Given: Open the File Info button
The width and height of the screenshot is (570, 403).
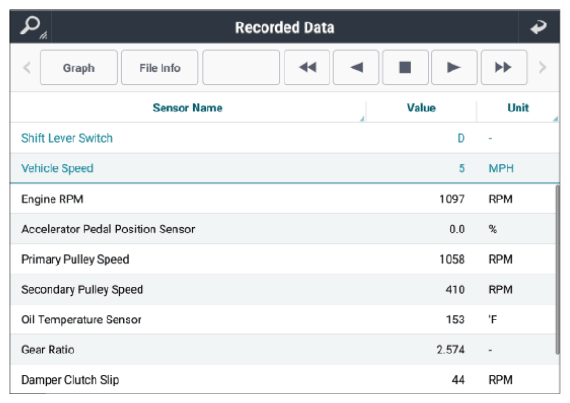Looking at the screenshot, I should (x=160, y=68).
